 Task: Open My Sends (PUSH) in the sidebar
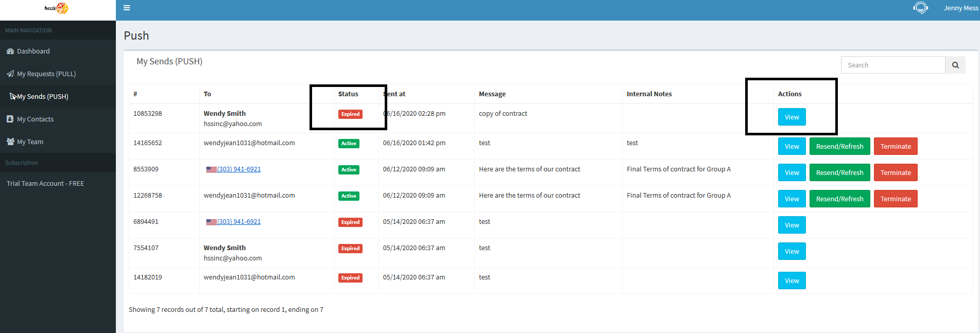[58, 96]
